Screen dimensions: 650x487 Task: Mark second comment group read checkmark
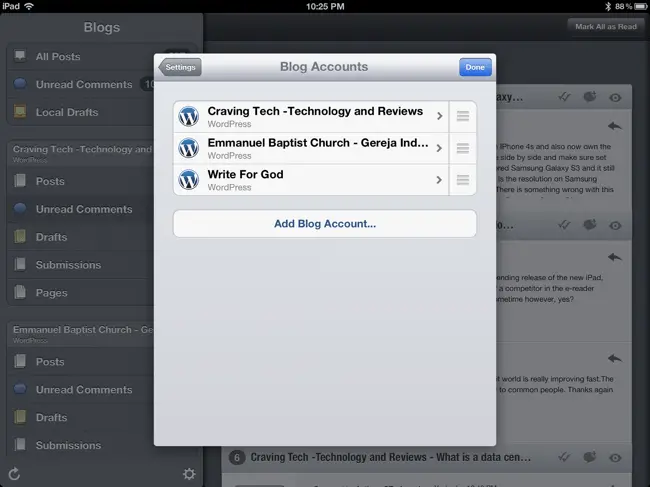564,225
